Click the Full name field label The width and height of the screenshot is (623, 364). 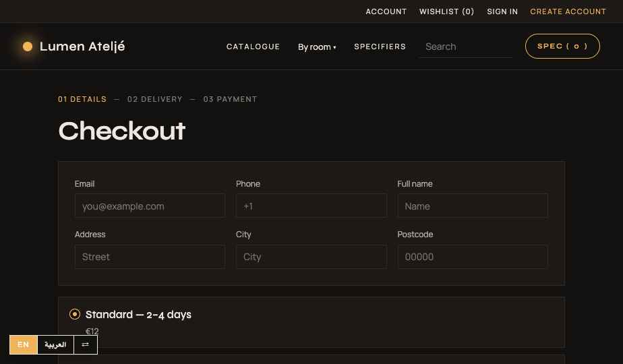pos(415,183)
